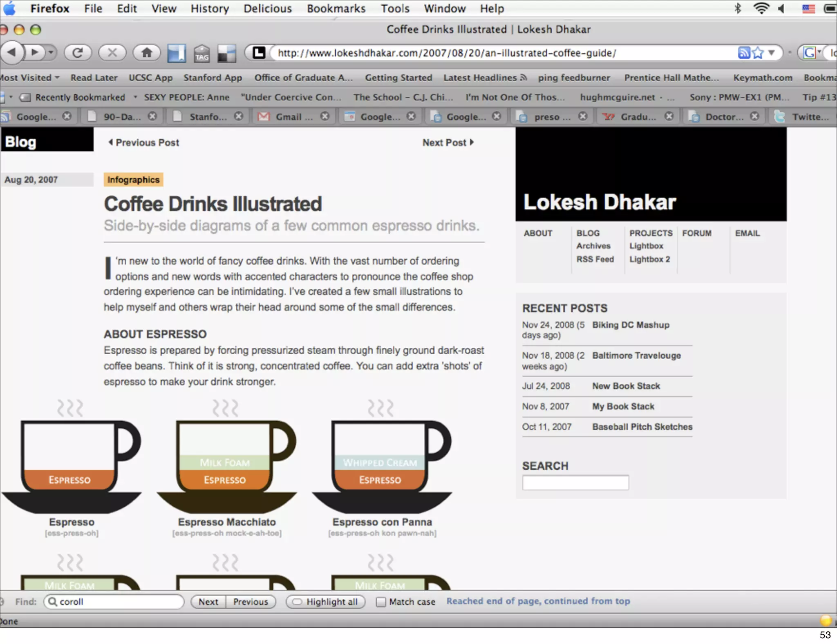This screenshot has height=644, width=837.
Task: Click the browser Back arrow button
Action: point(11,52)
